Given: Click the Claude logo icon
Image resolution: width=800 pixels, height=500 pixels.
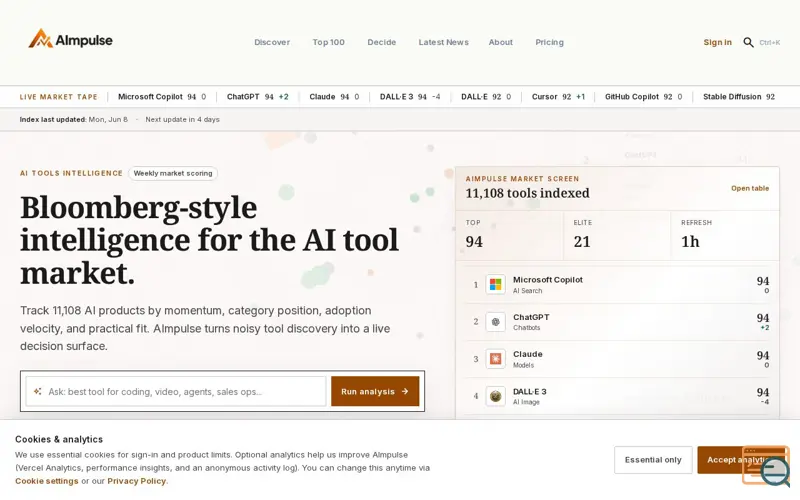Looking at the screenshot, I should pyautogui.click(x=495, y=359).
